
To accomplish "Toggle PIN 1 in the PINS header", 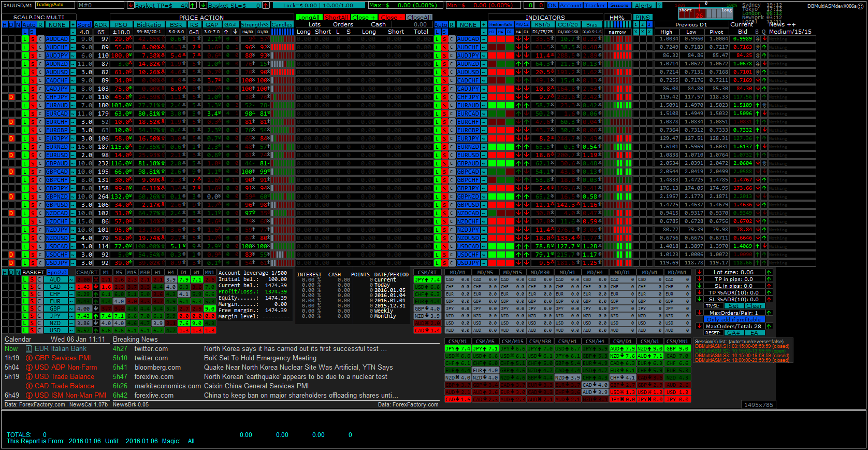I will [x=636, y=24].
